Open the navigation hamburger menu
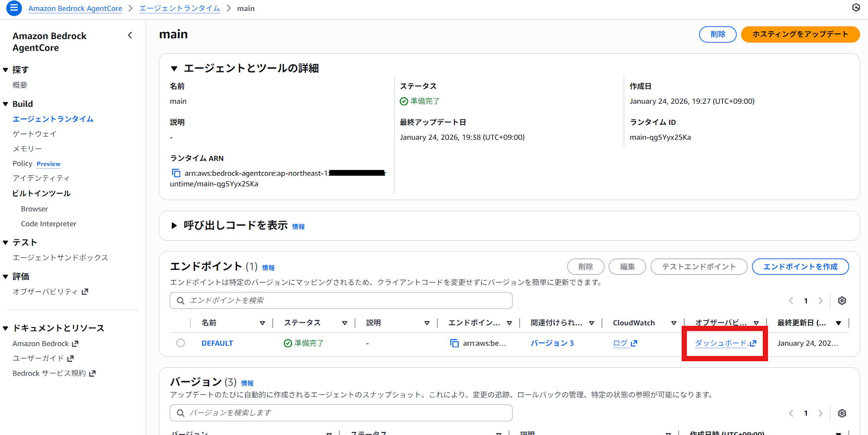The width and height of the screenshot is (868, 435). point(13,8)
